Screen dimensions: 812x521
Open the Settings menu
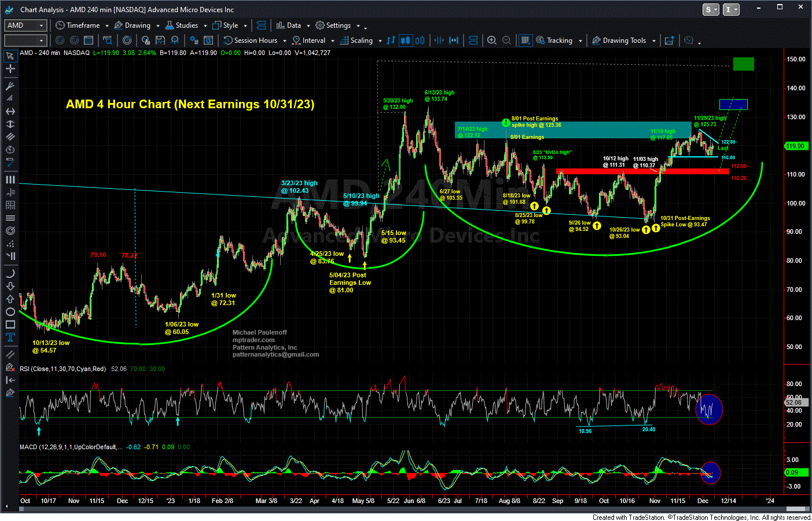[333, 25]
